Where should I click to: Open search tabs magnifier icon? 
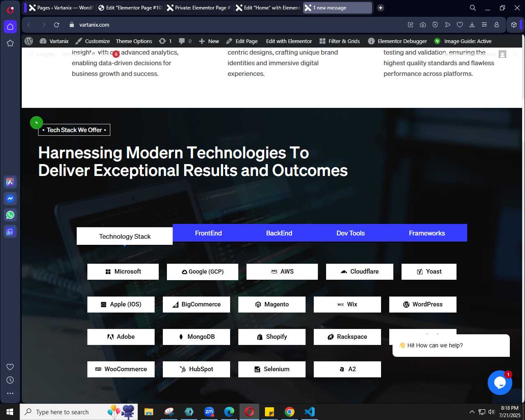click(x=473, y=8)
